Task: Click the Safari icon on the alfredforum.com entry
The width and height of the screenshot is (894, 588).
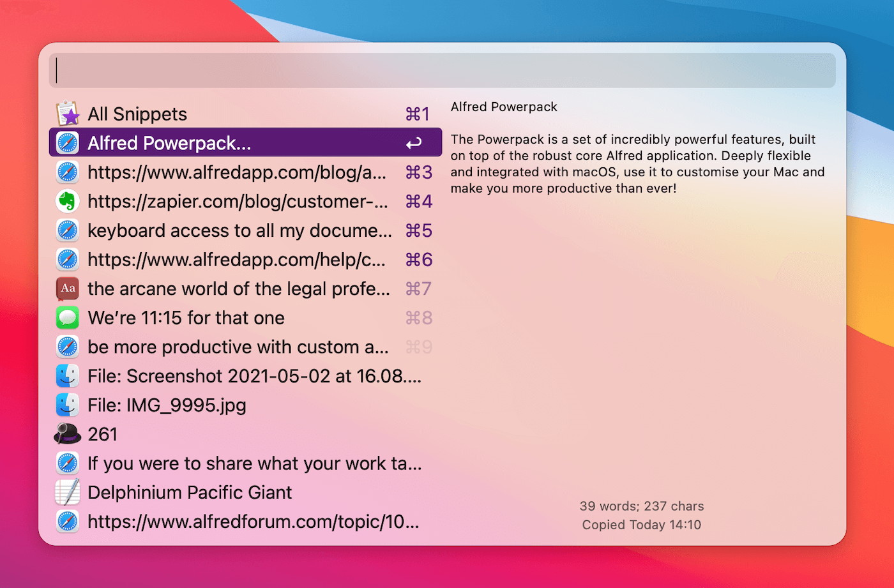Action: (67, 521)
